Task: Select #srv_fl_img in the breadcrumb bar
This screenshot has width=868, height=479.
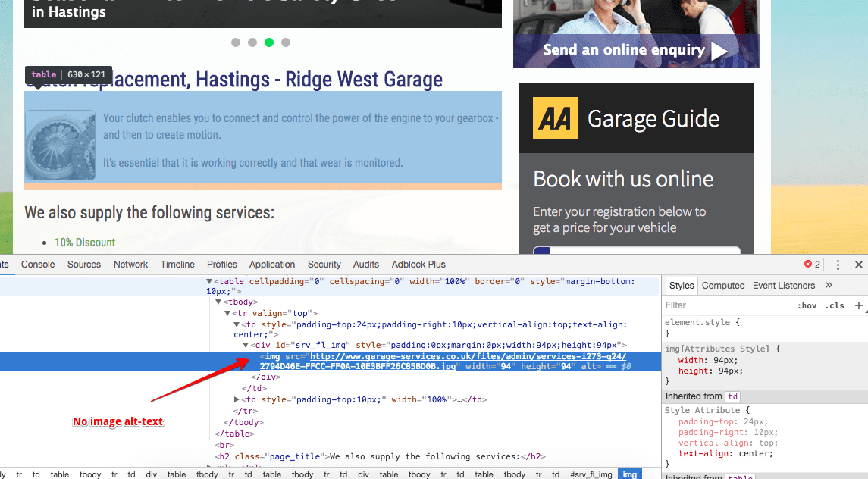Action: (x=591, y=474)
